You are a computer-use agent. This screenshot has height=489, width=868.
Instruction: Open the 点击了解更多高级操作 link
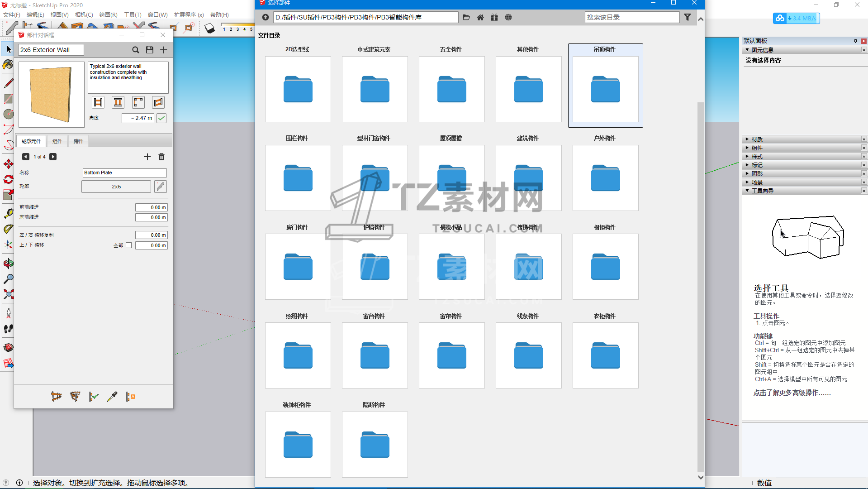(x=792, y=393)
